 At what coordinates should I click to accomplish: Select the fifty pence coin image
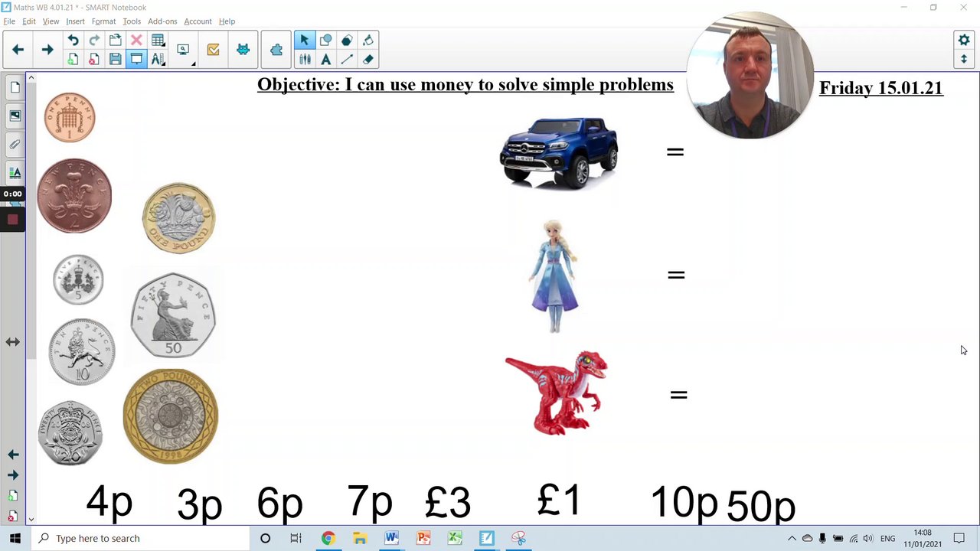point(173,315)
